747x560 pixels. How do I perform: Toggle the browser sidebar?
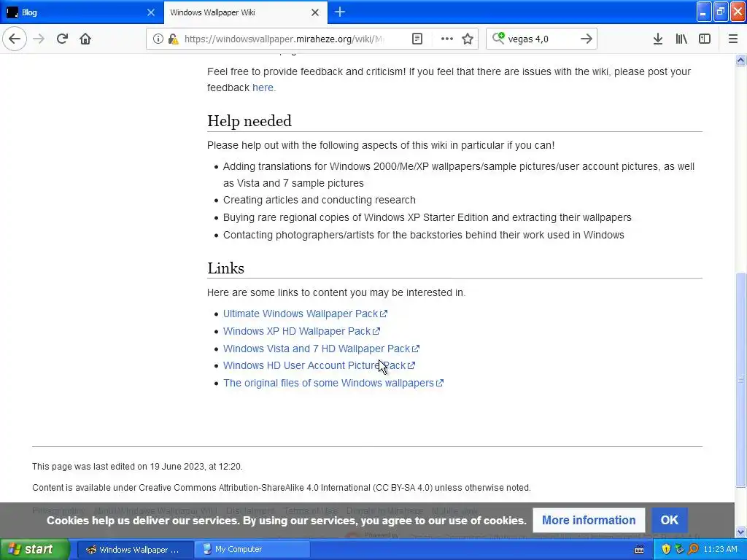[x=705, y=39]
